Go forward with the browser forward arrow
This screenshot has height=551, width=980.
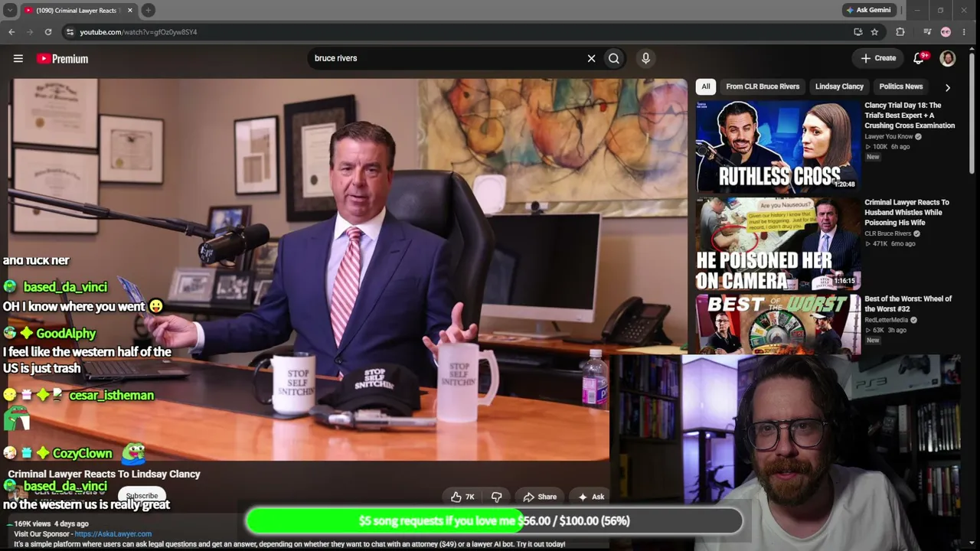[30, 32]
